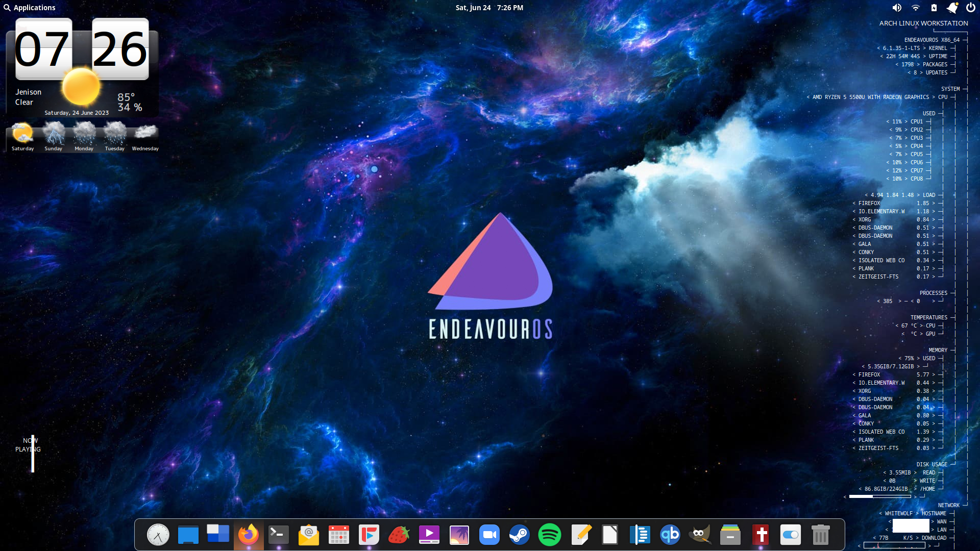Open the date and time panel indicator
Viewport: 980px width, 551px height.
(x=489, y=8)
